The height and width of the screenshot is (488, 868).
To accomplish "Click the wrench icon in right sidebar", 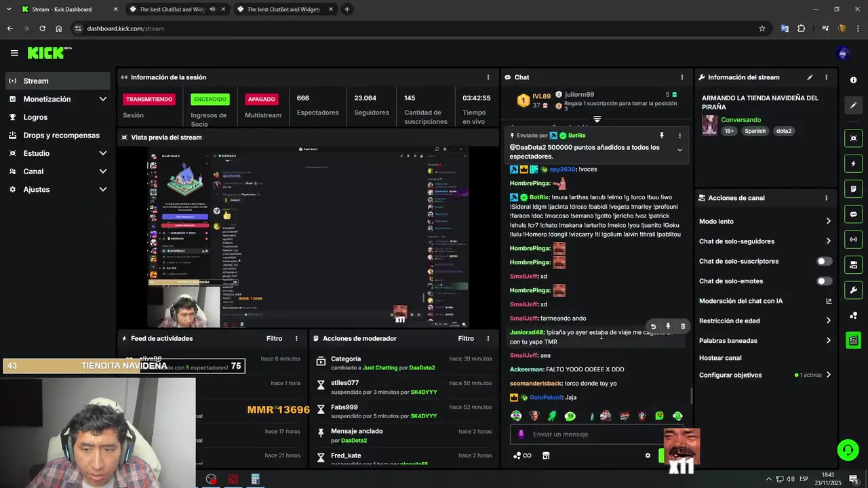I will click(853, 290).
